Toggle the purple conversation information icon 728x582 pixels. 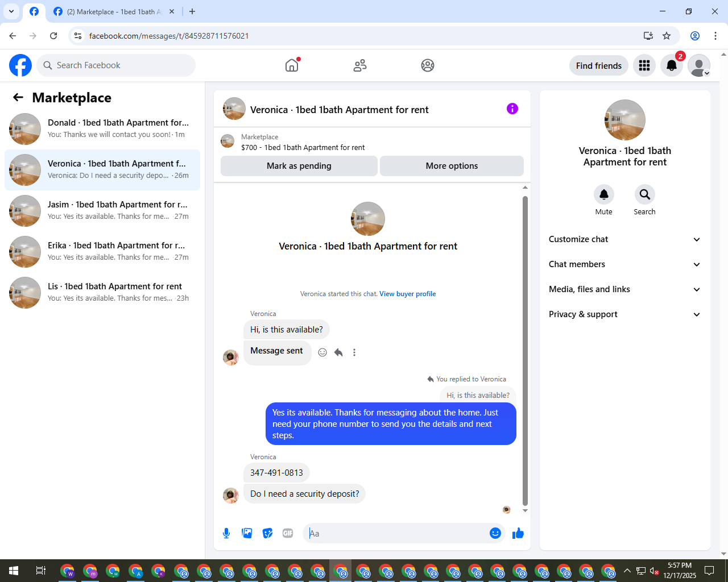(512, 109)
